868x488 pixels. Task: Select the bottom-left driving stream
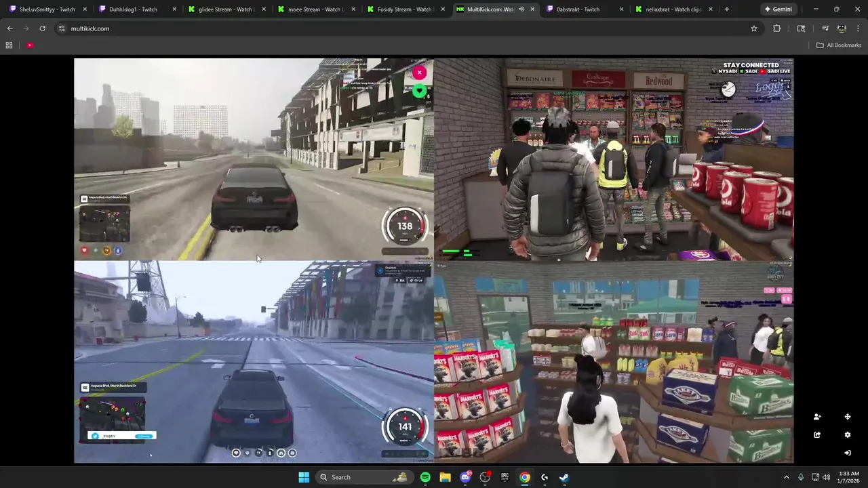pos(254,362)
